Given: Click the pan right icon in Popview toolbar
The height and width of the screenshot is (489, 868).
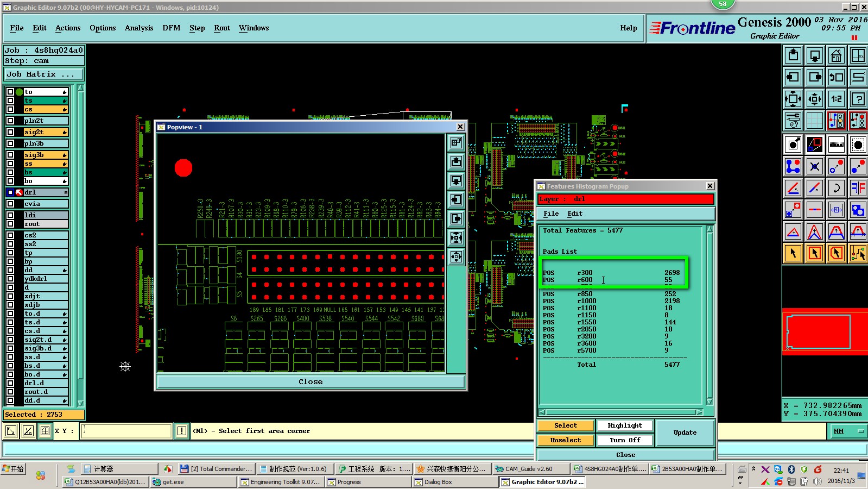Looking at the screenshot, I should pyautogui.click(x=457, y=218).
